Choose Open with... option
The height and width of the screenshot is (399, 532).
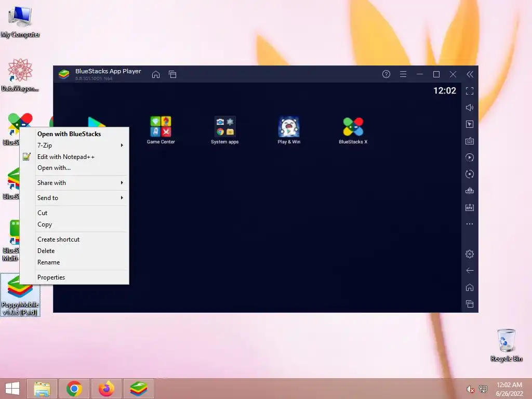pos(75,168)
